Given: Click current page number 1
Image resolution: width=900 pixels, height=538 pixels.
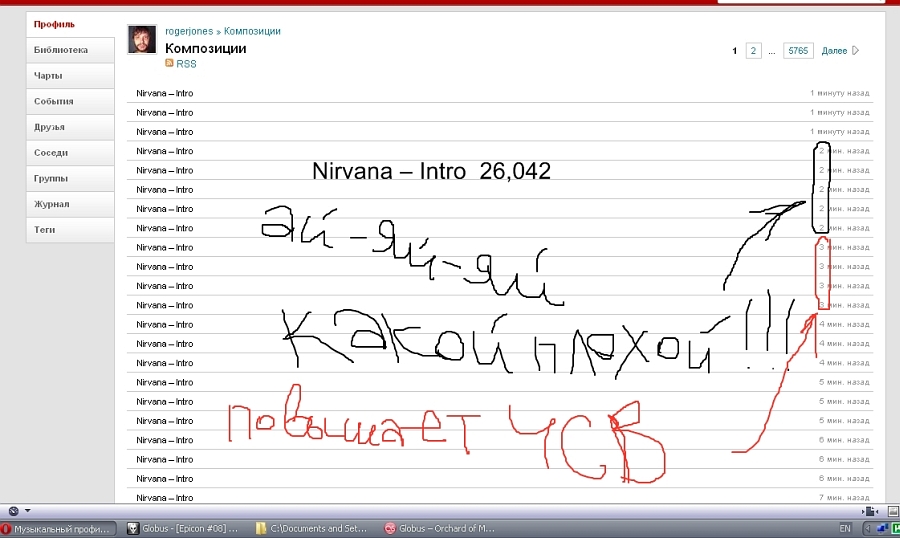Looking at the screenshot, I should click(x=734, y=51).
